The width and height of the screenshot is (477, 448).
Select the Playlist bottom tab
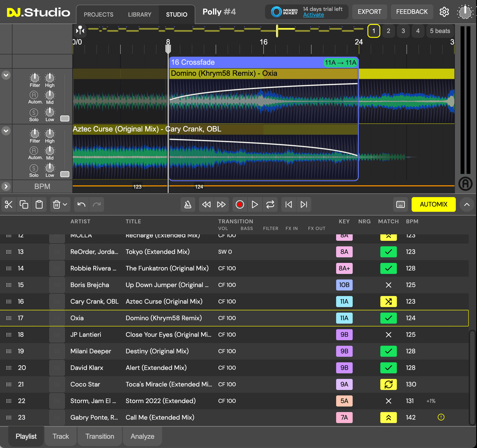[26, 436]
